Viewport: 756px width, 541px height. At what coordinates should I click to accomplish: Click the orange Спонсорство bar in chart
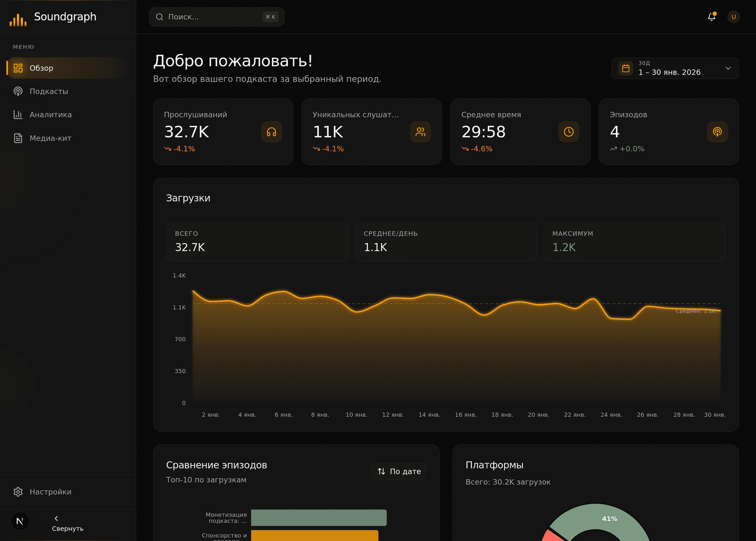tap(314, 535)
